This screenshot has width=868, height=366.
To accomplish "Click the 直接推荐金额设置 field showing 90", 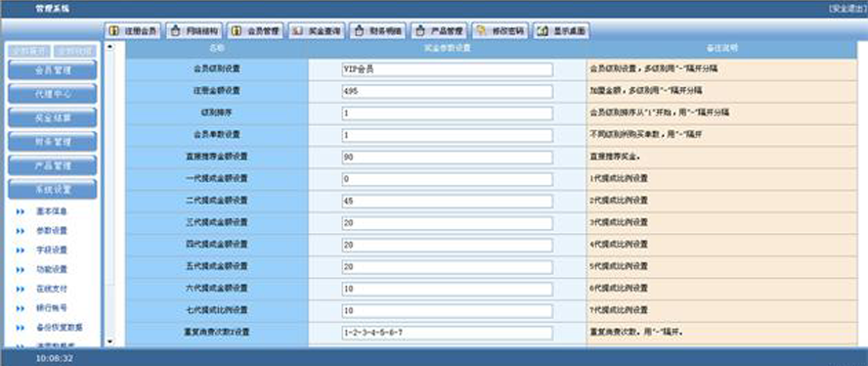I will [x=448, y=158].
